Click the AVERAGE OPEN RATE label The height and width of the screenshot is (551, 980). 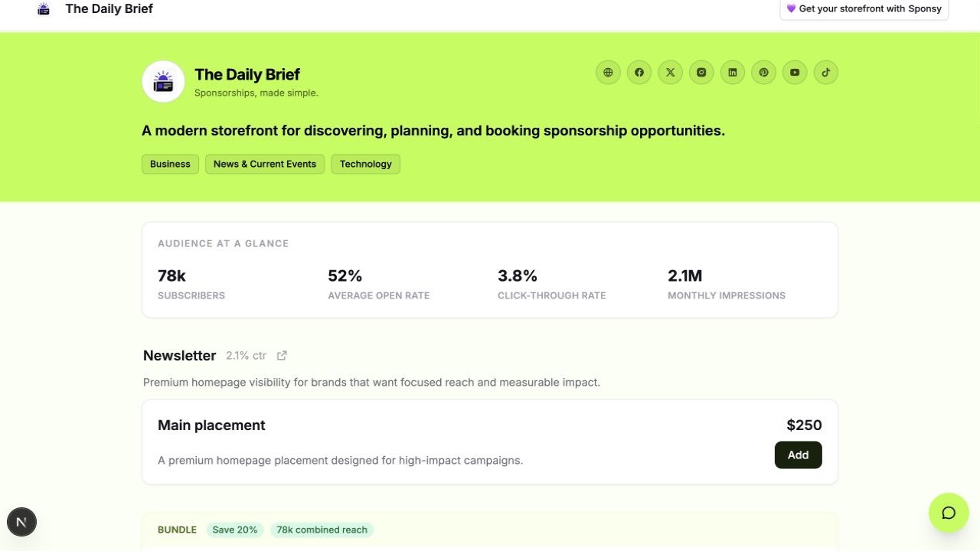point(379,295)
